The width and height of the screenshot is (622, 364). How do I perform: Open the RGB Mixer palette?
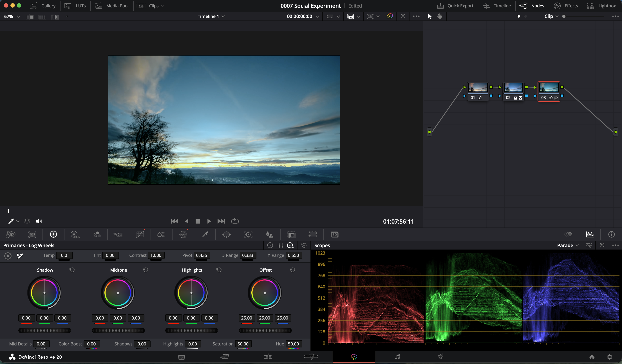point(97,234)
